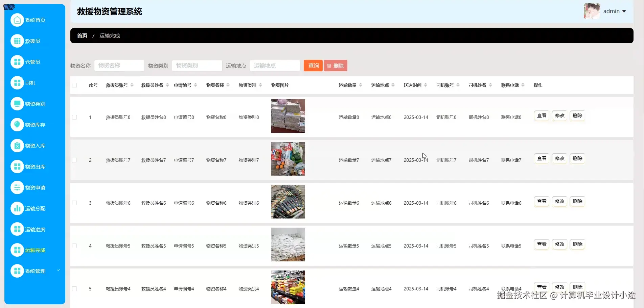Check the row 5 救援员账号4 checkbox
This screenshot has width=644, height=308.
coord(74,289)
